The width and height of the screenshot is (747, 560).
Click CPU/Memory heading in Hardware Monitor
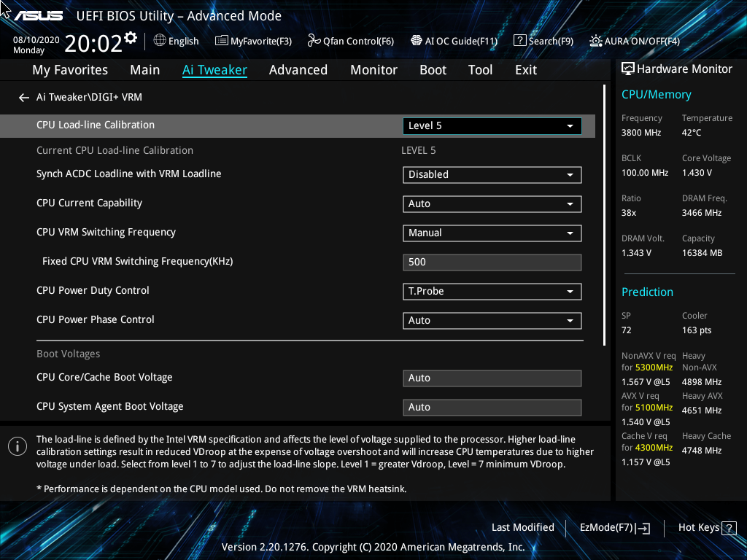point(656,95)
